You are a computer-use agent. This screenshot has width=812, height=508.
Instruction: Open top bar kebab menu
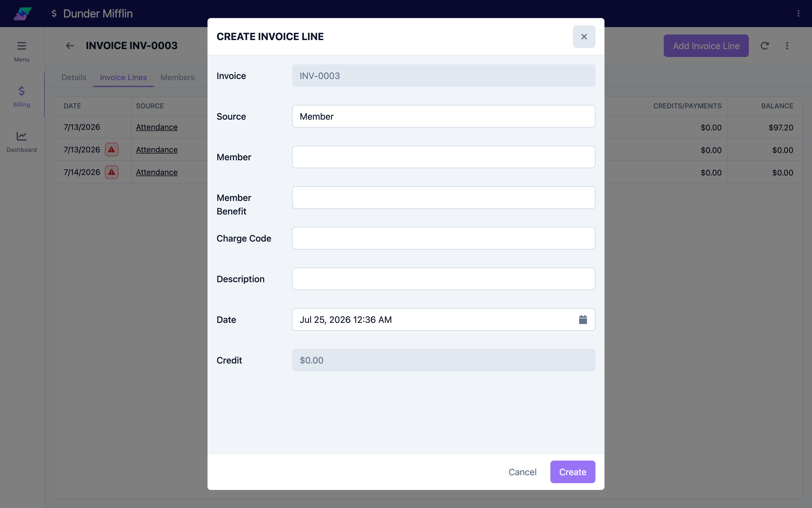pos(798,14)
